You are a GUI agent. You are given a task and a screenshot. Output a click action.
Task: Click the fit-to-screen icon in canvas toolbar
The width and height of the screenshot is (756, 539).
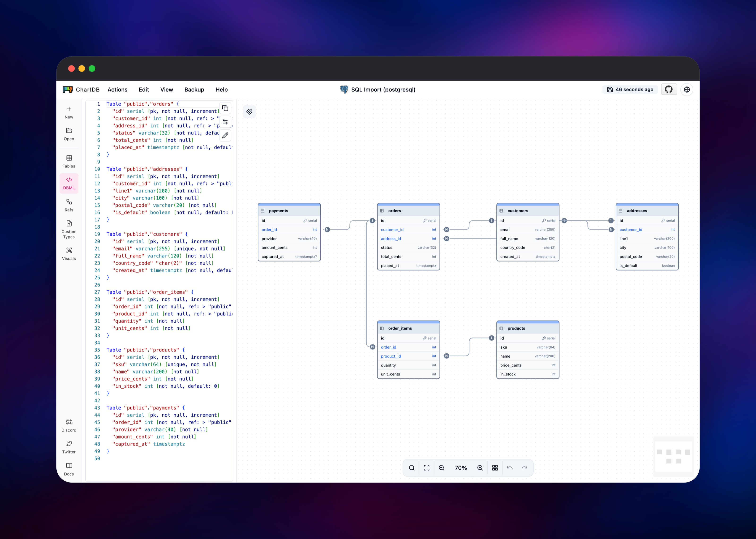tap(426, 468)
